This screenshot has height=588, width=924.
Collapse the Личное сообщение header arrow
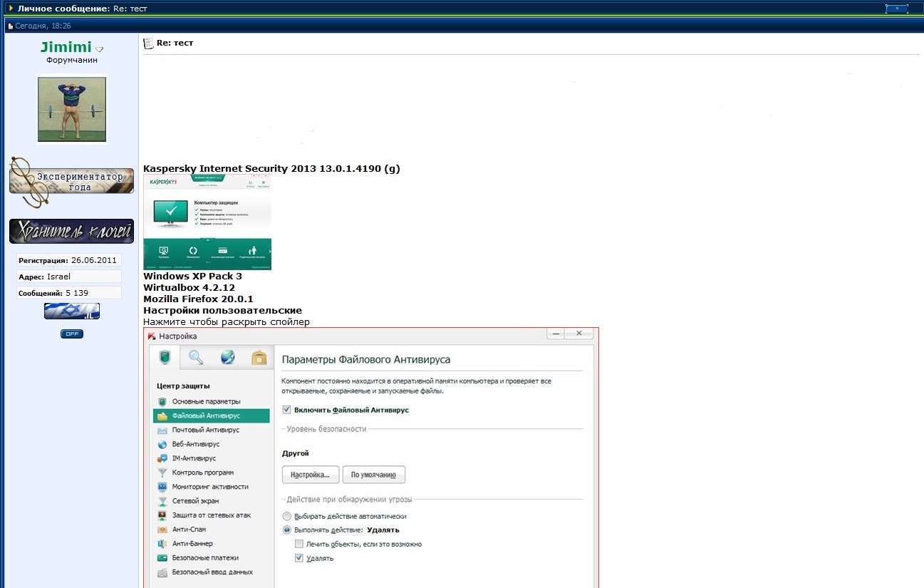tap(11, 8)
